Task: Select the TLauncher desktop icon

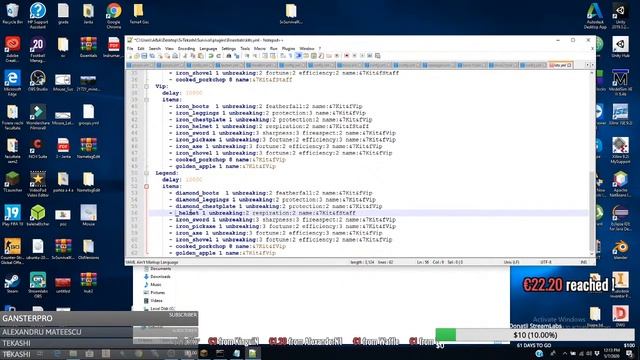Action: (12, 182)
